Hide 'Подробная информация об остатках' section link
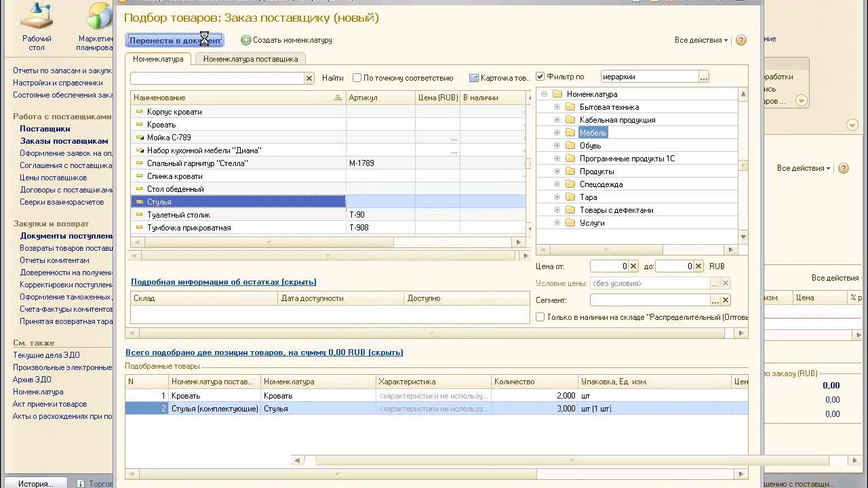Viewport: 868px width, 488px height. [x=223, y=282]
